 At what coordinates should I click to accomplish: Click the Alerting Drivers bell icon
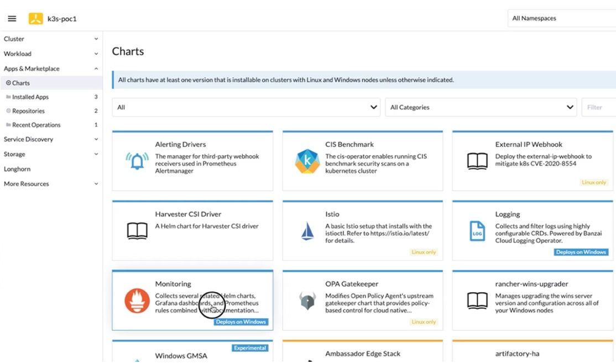[137, 161]
